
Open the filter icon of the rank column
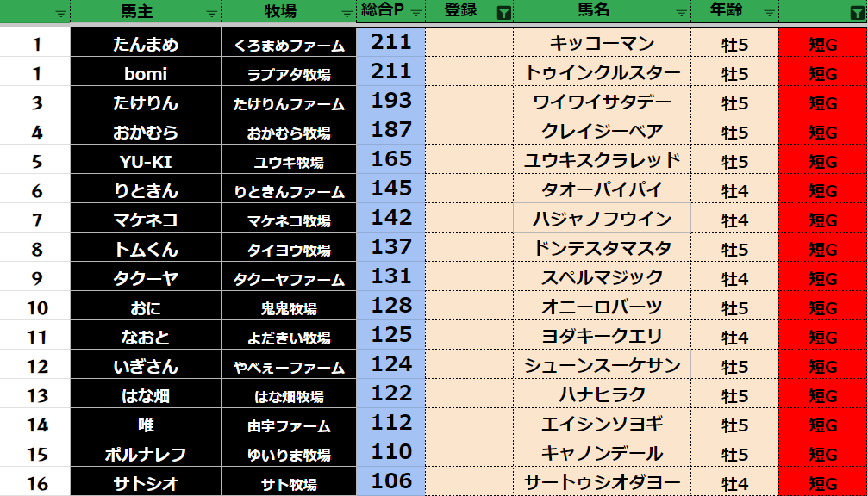[x=60, y=13]
